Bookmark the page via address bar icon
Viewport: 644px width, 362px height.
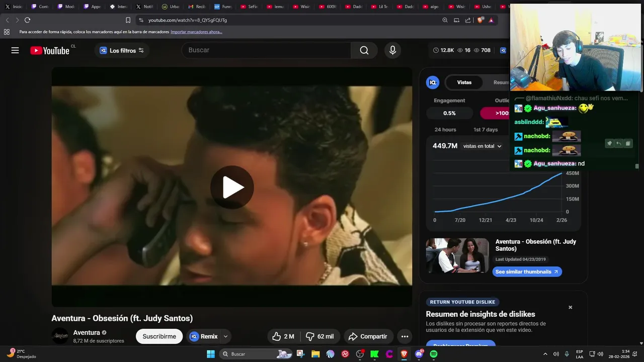128,20
